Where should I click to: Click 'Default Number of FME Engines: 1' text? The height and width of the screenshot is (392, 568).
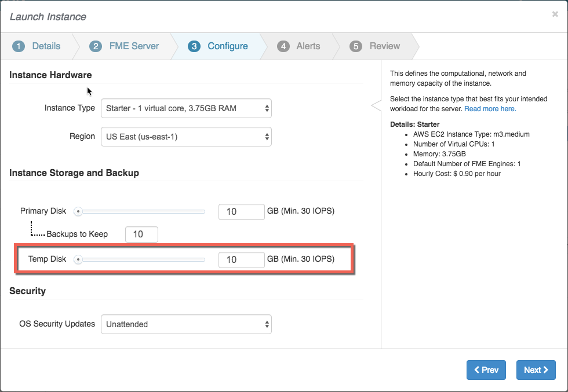(467, 164)
